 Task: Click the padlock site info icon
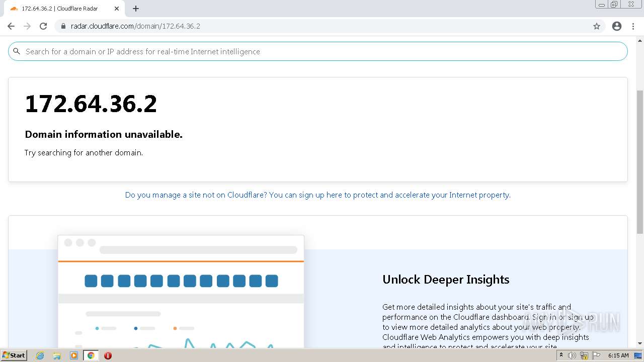[63, 26]
